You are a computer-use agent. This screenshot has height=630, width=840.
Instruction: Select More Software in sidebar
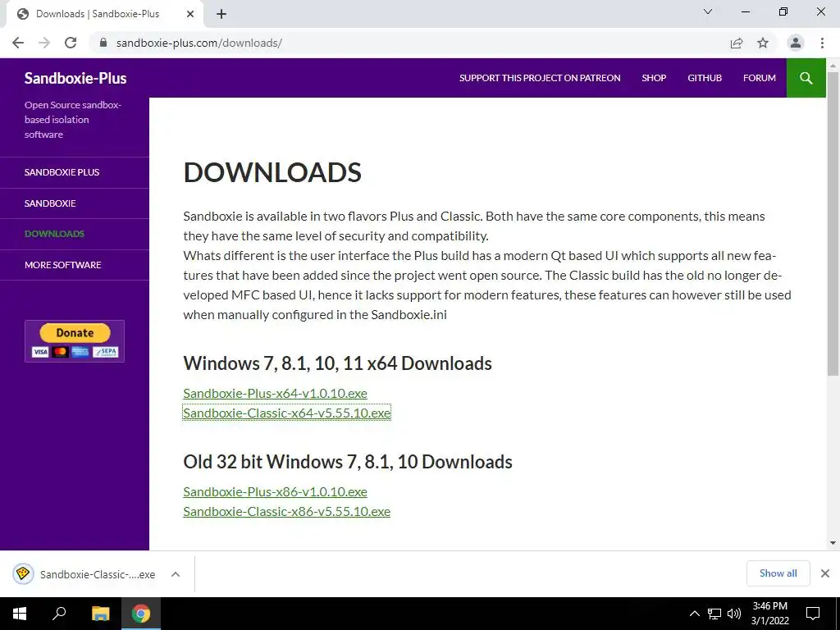click(75, 265)
